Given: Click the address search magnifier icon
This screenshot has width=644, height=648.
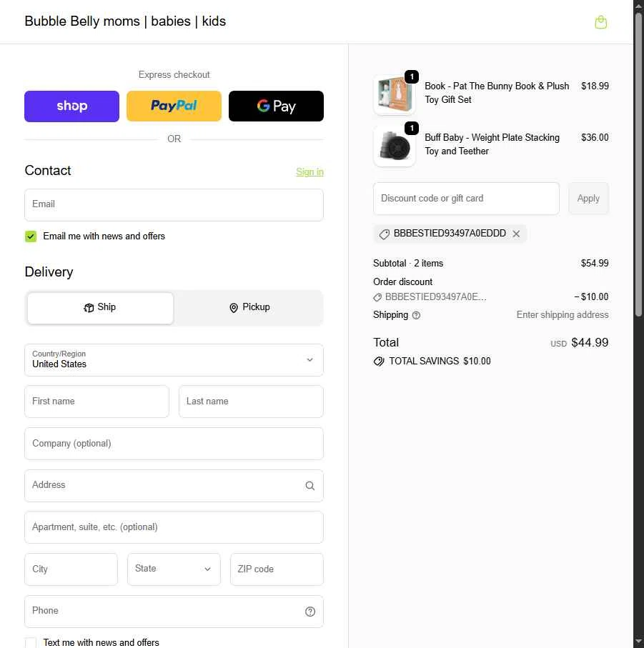Looking at the screenshot, I should 310,486.
